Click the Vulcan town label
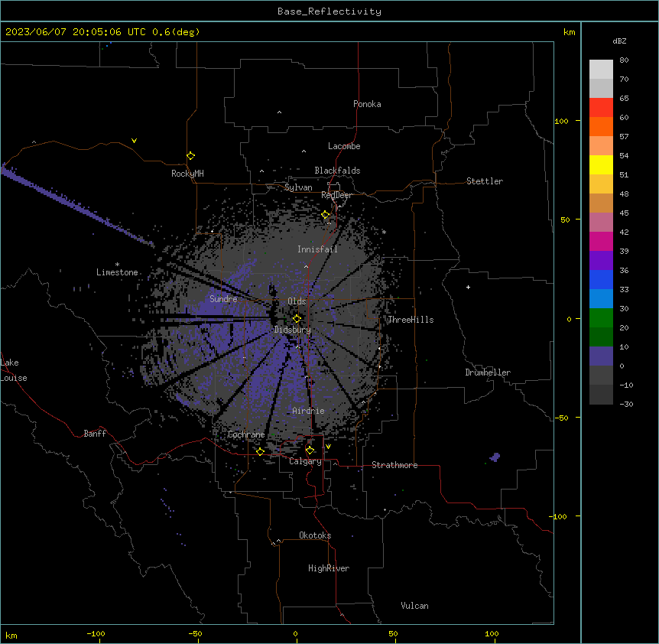The image size is (659, 644). click(415, 606)
